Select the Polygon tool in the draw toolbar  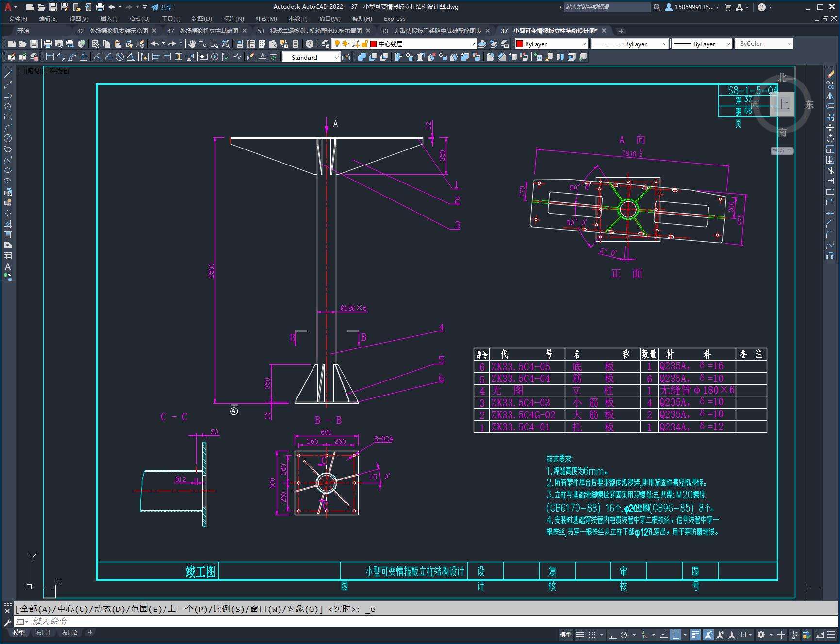(8, 106)
